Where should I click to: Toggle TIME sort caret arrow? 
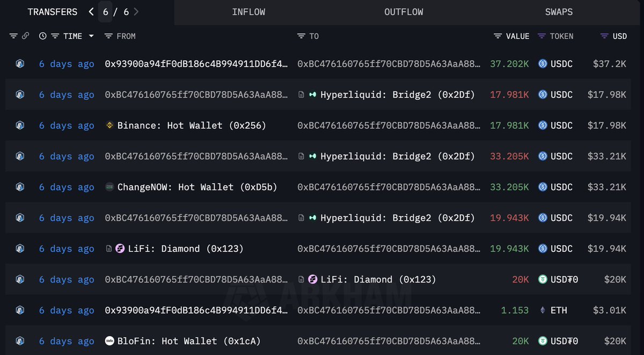91,36
